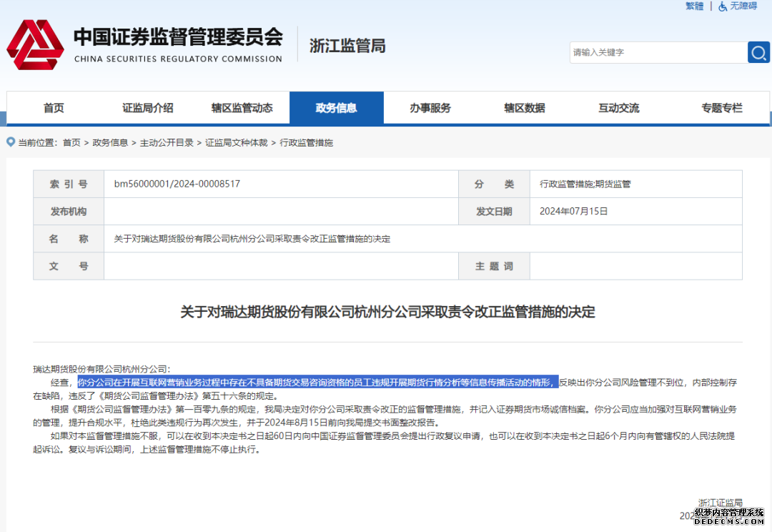Image resolution: width=772 pixels, height=532 pixels.
Task: Click the 中国证券监督管理委员会 site title
Action: point(178,37)
